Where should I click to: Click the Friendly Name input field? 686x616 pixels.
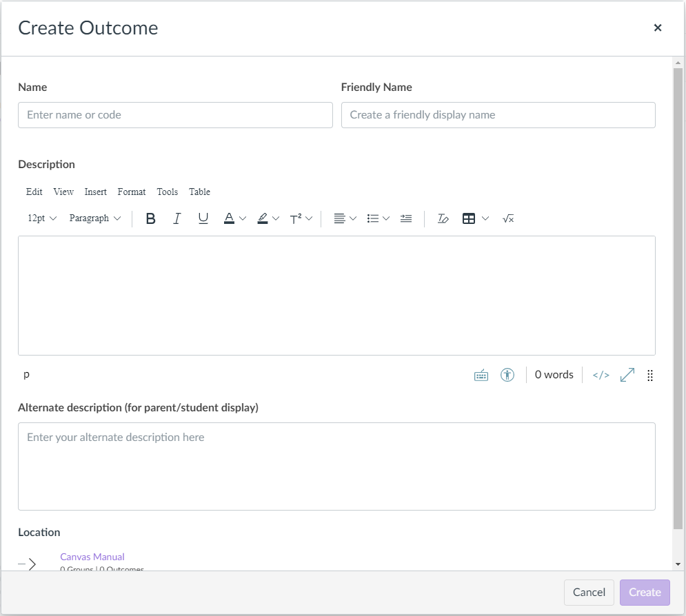pos(498,115)
